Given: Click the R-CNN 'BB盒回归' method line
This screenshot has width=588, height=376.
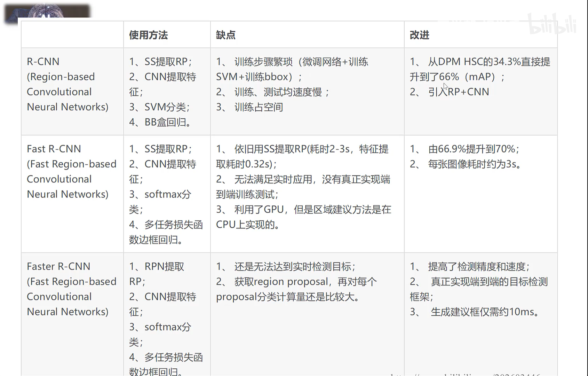Looking at the screenshot, I should coord(160,122).
